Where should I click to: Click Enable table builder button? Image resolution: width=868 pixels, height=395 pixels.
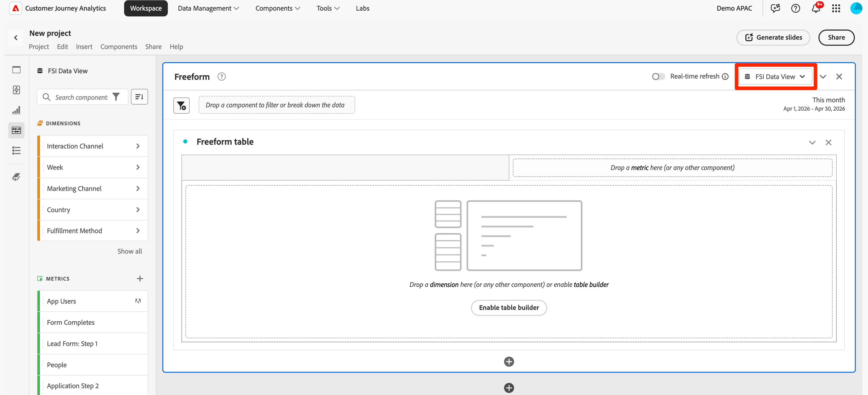(509, 308)
